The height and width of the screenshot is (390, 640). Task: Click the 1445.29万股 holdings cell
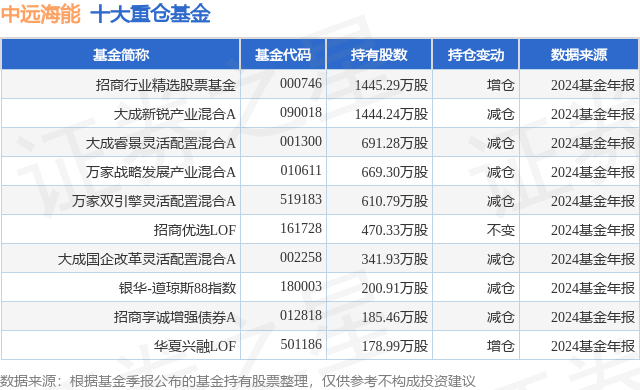coord(391,85)
